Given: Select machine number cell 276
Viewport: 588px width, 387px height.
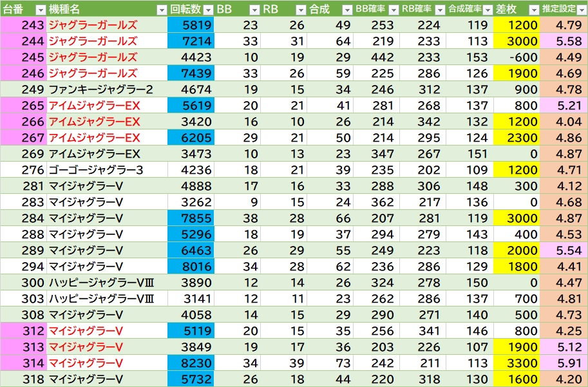Looking at the screenshot, I should click(x=23, y=170).
